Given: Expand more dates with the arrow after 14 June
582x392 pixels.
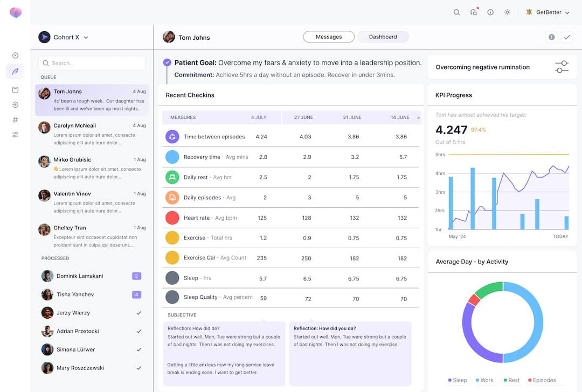Looking at the screenshot, I should click(418, 117).
